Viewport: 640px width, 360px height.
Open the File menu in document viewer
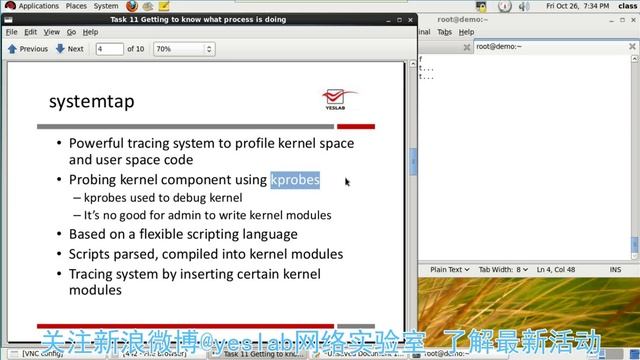[11, 32]
